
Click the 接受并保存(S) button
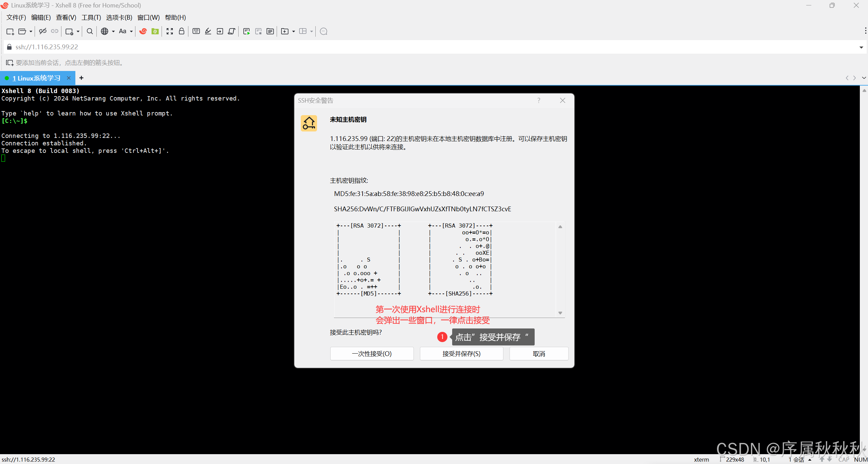pyautogui.click(x=461, y=354)
